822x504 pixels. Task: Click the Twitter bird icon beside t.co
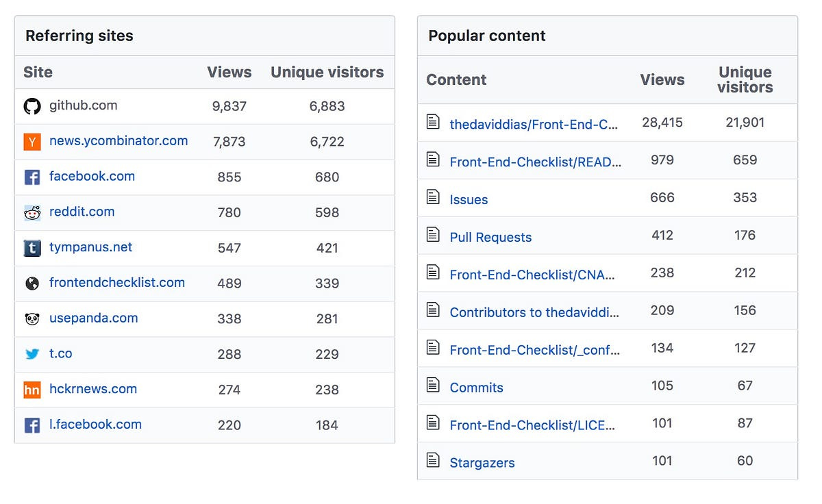32,354
